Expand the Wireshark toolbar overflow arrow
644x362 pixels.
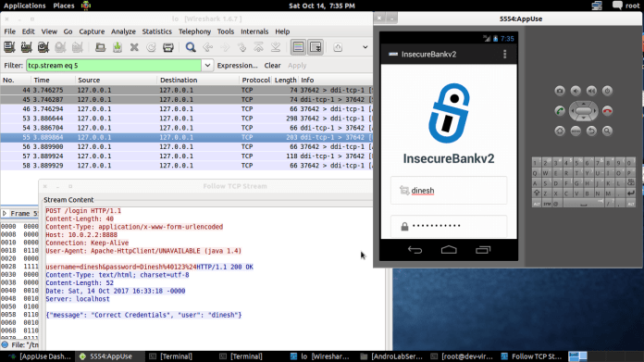coord(365,47)
